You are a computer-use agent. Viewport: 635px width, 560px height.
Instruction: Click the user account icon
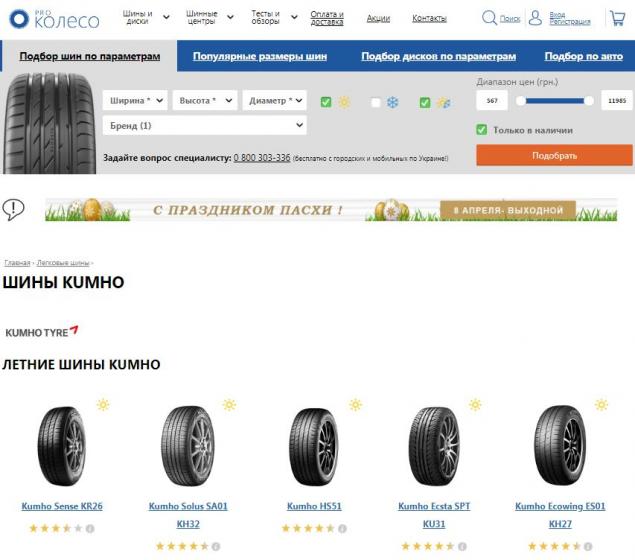pyautogui.click(x=535, y=18)
